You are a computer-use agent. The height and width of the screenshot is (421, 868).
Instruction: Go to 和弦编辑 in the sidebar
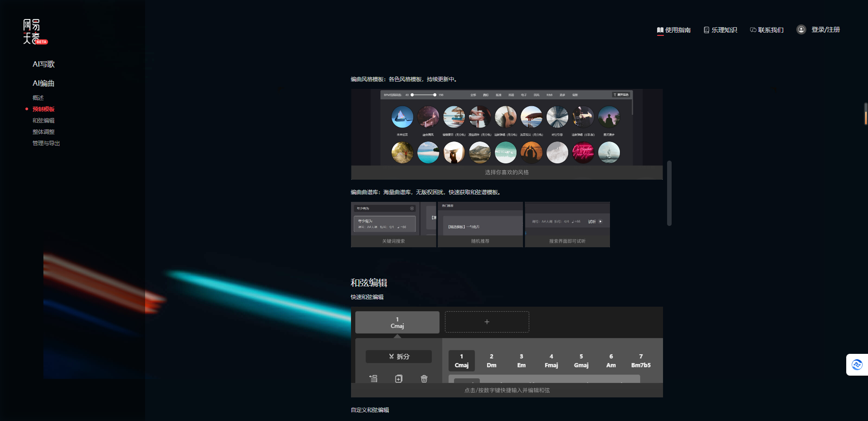pos(44,121)
